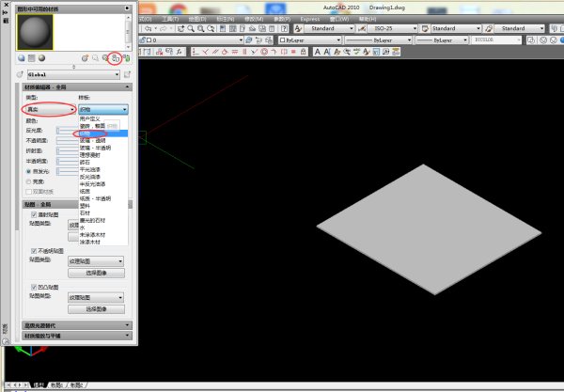Select the 自发光 radio button
Viewport: 564px width, 392px height.
(x=28, y=171)
